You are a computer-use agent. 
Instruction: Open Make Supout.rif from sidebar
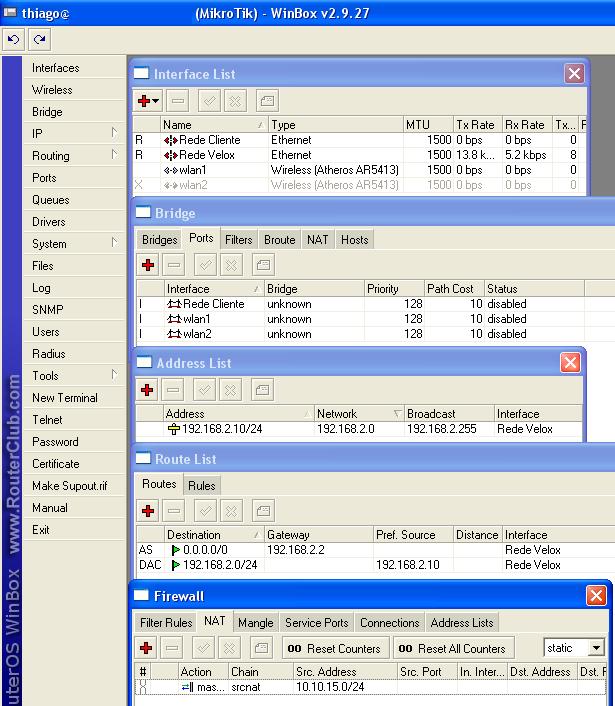(x=74, y=486)
